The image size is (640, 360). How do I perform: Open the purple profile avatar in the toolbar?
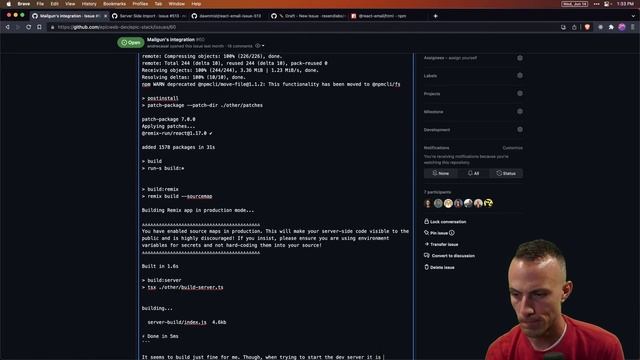point(622,27)
